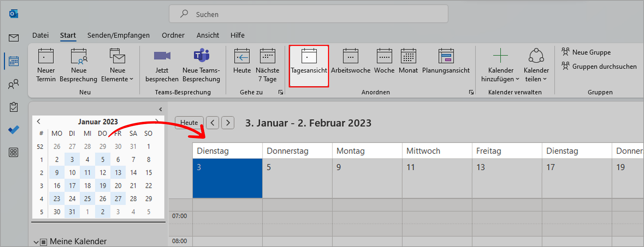Select January 22 in mini calendar

click(x=148, y=186)
